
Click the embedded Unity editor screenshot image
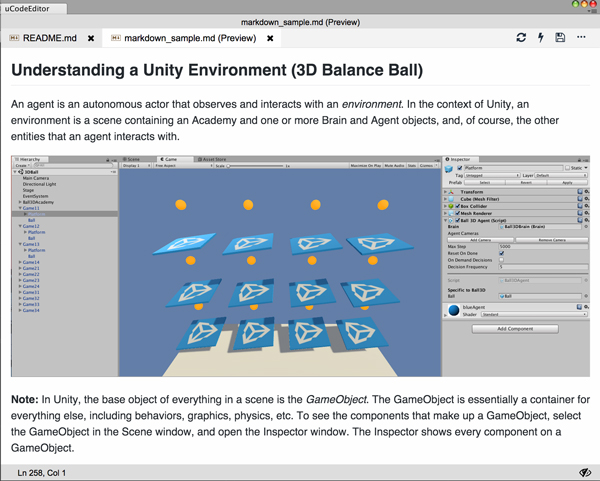pos(300,266)
